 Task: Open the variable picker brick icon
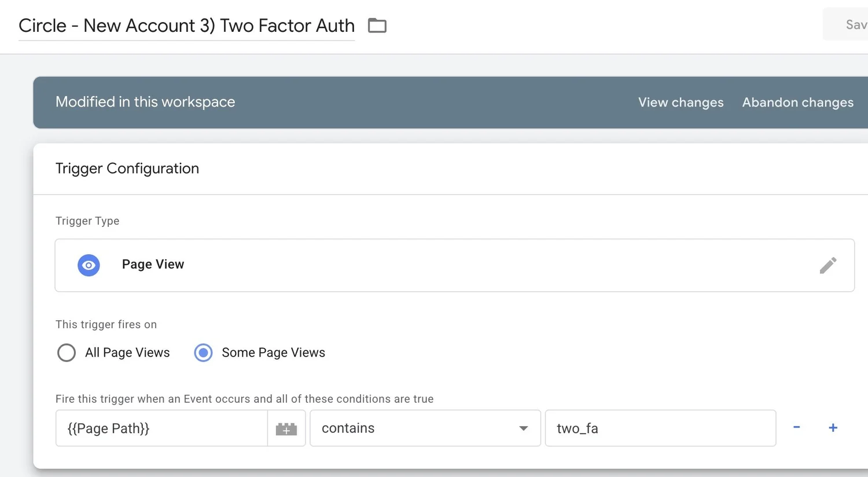286,428
